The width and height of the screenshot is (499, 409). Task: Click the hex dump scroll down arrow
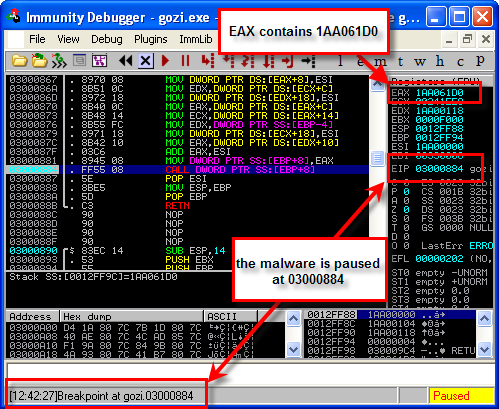(x=294, y=350)
